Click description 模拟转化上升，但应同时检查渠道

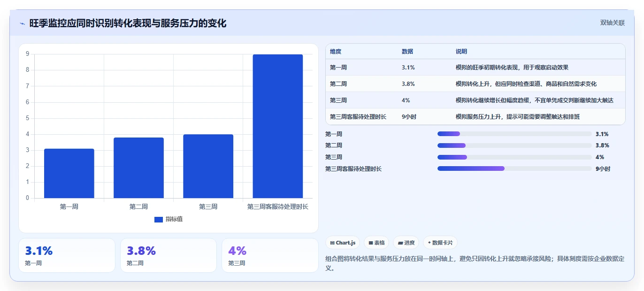tap(526, 84)
